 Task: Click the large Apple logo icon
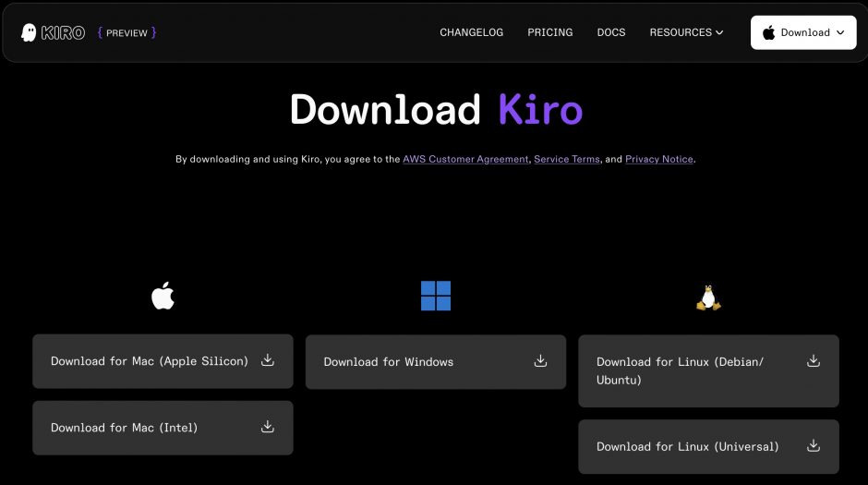coord(163,295)
